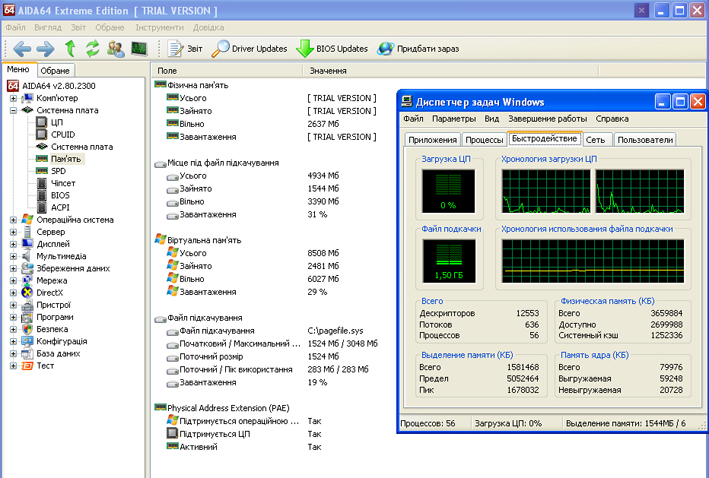Expand the Мультимедіа tree node
The width and height of the screenshot is (709, 478).
point(13,256)
